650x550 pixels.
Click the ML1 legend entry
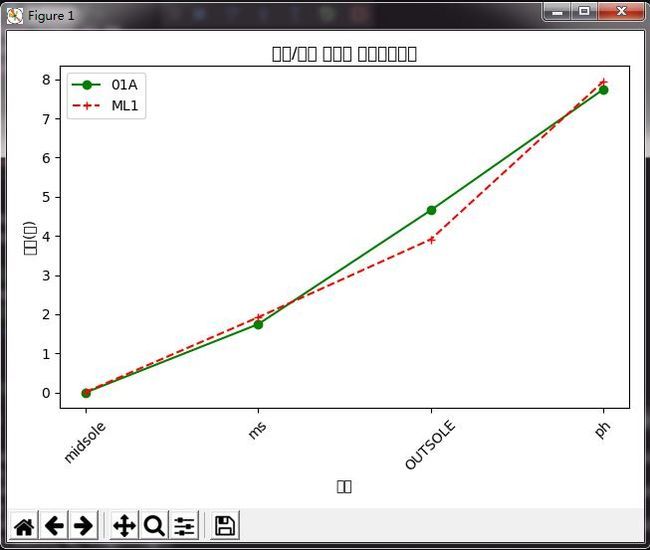click(x=104, y=106)
